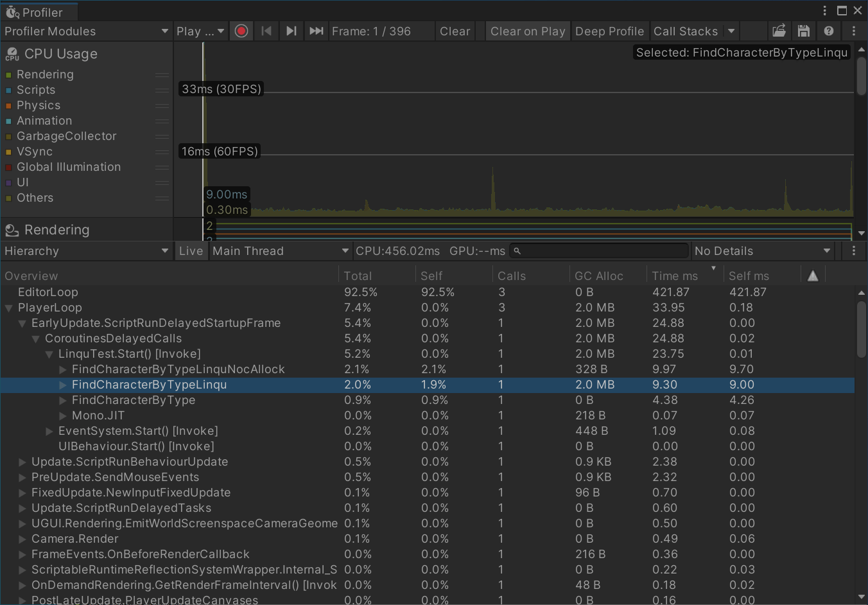868x605 pixels.
Task: Click the Clear button
Action: 455,31
